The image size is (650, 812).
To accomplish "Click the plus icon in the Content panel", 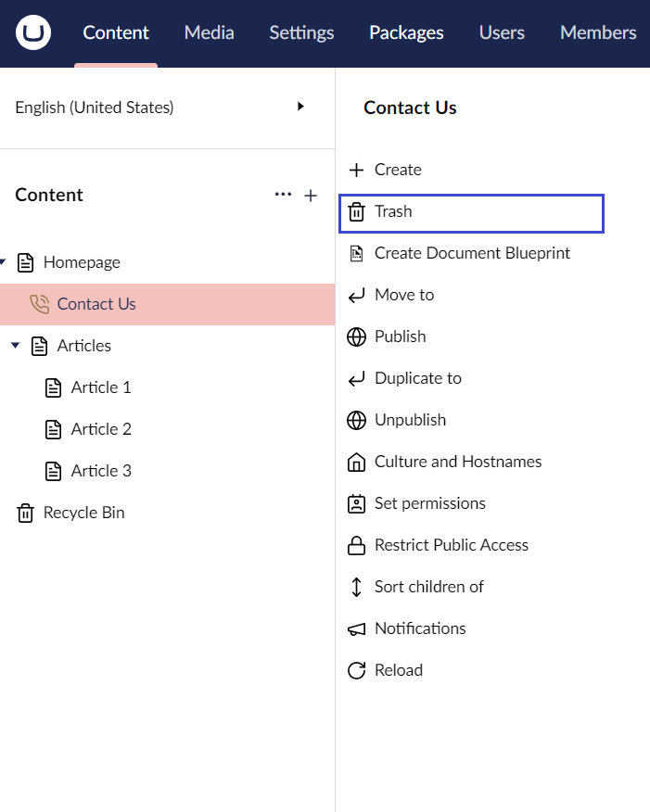I will (x=311, y=195).
